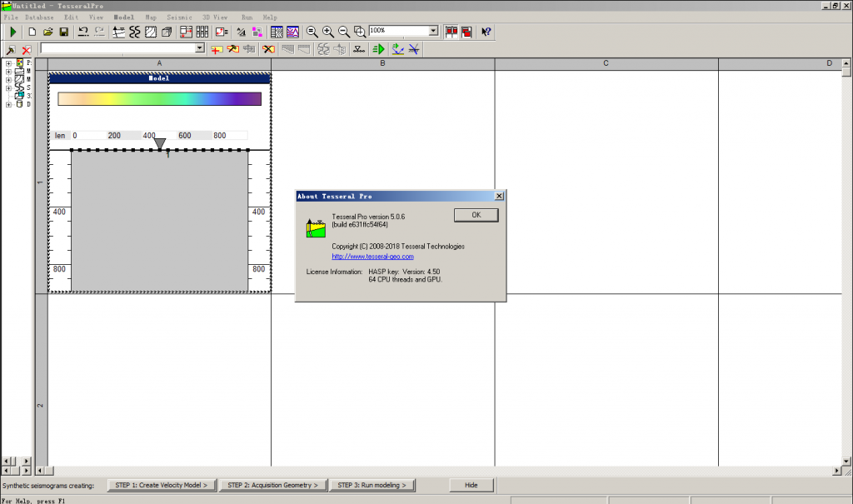
Task: Open the empty combo box in second toolbar
Action: pyautogui.click(x=200, y=48)
